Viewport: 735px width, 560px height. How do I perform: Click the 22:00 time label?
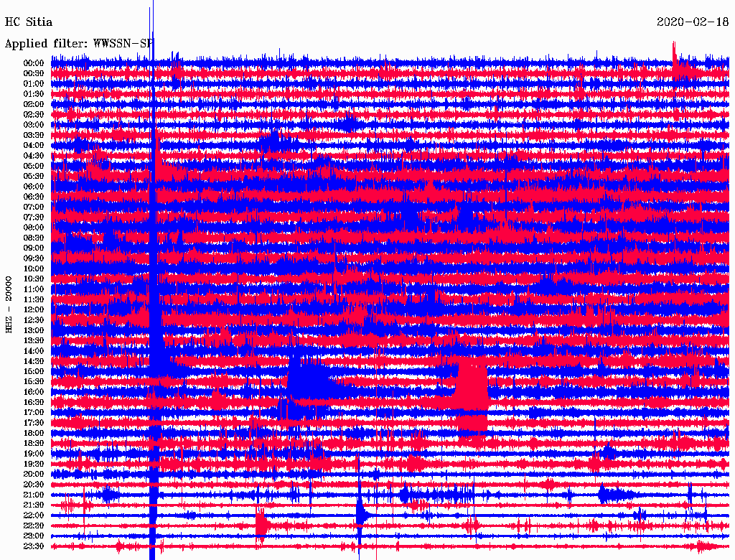click(34, 515)
